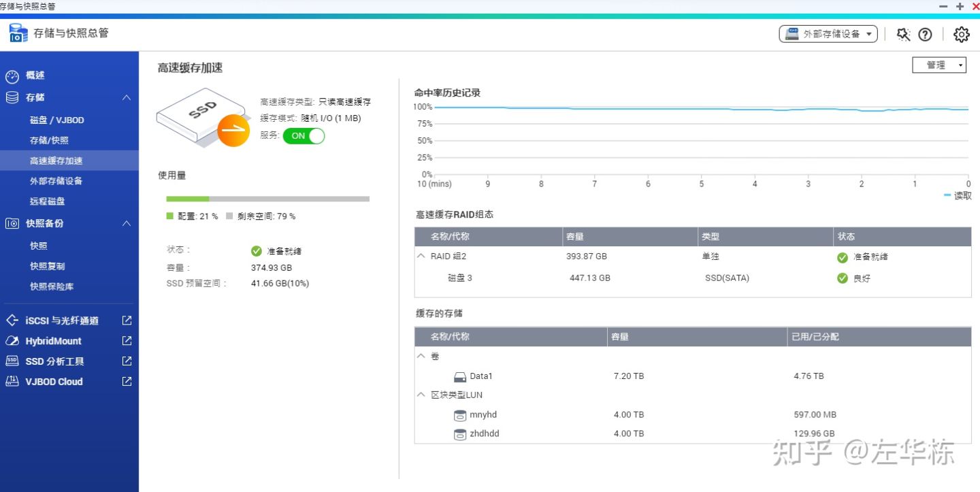Click the 读取 legend under the hit-rate chart

(959, 196)
